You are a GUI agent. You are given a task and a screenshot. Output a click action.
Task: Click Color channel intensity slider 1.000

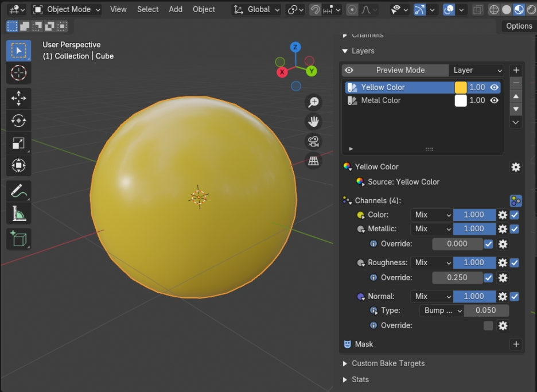pyautogui.click(x=474, y=215)
